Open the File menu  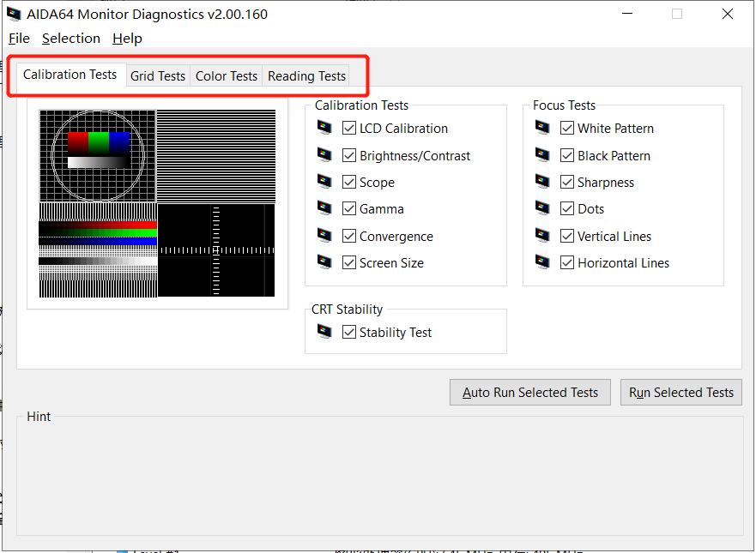(x=19, y=39)
